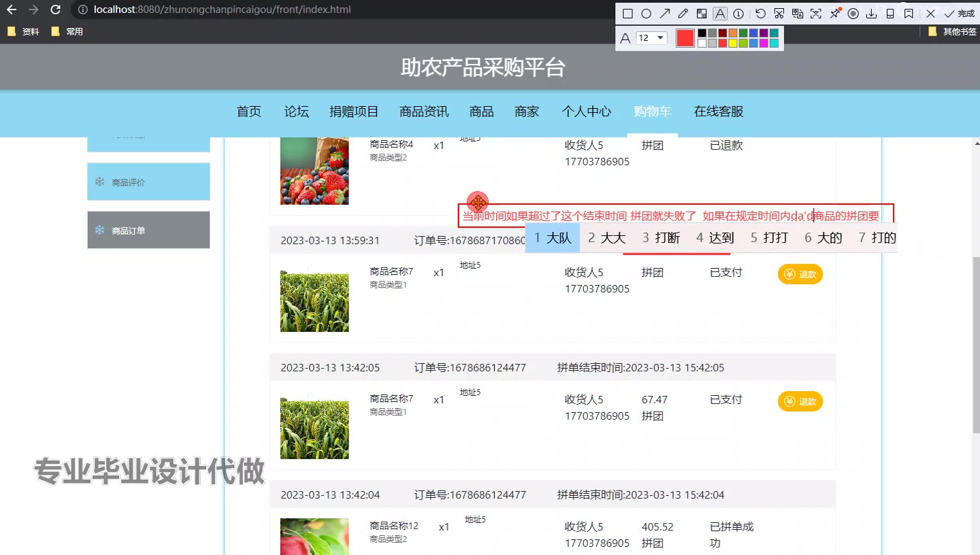Click 完成 to finish the screenshot

pyautogui.click(x=959, y=14)
